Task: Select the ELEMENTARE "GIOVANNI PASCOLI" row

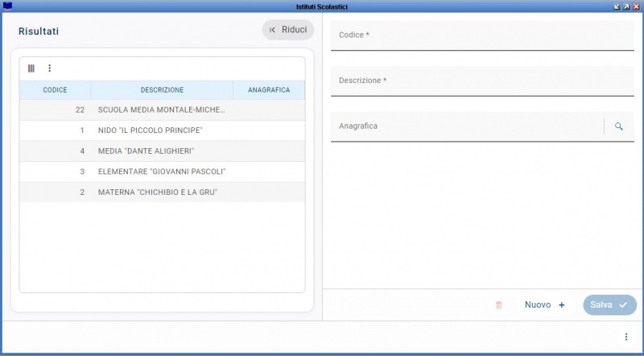Action: tap(162, 172)
